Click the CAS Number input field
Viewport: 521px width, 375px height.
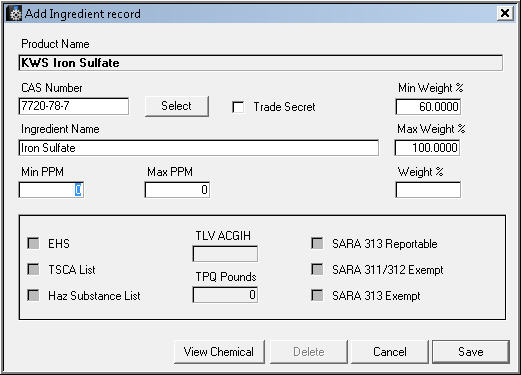[74, 106]
